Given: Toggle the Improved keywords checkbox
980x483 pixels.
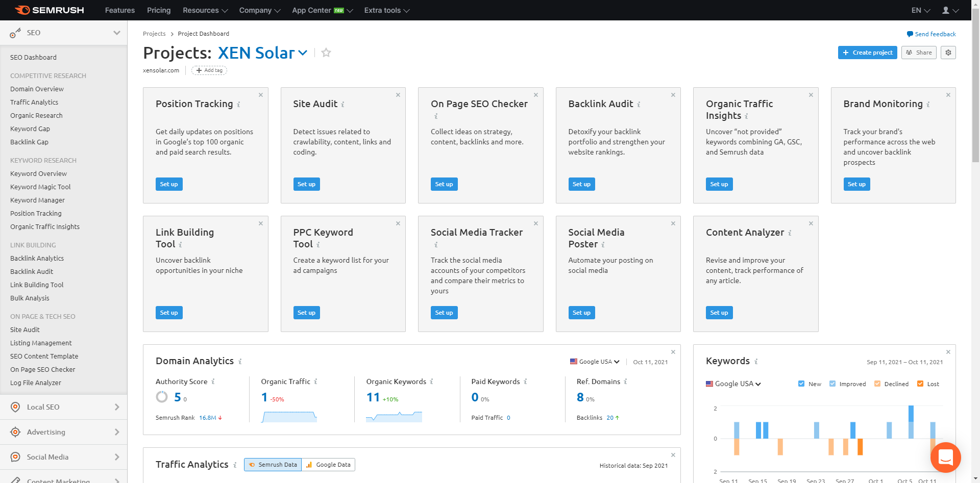Looking at the screenshot, I should click(x=832, y=384).
